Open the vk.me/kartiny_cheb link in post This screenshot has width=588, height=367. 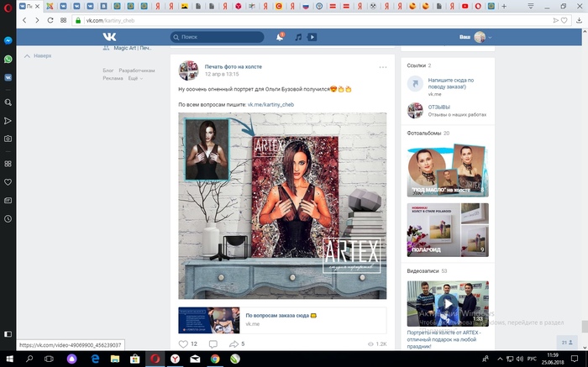coord(270,105)
